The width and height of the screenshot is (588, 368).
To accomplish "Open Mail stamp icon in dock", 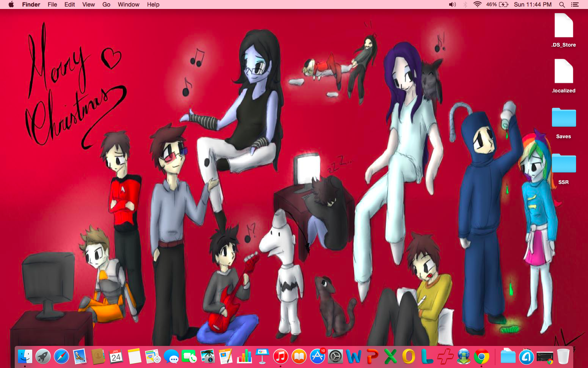I will pyautogui.click(x=80, y=357).
